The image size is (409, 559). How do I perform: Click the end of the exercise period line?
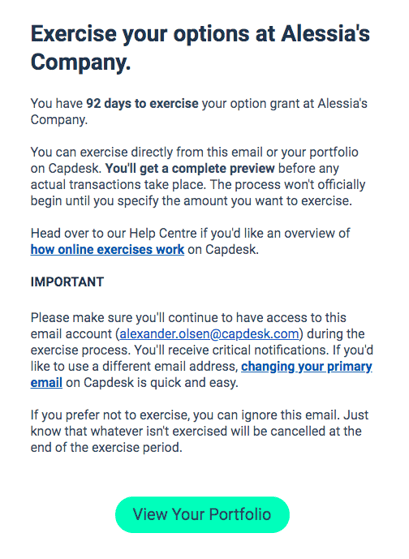[106, 447]
